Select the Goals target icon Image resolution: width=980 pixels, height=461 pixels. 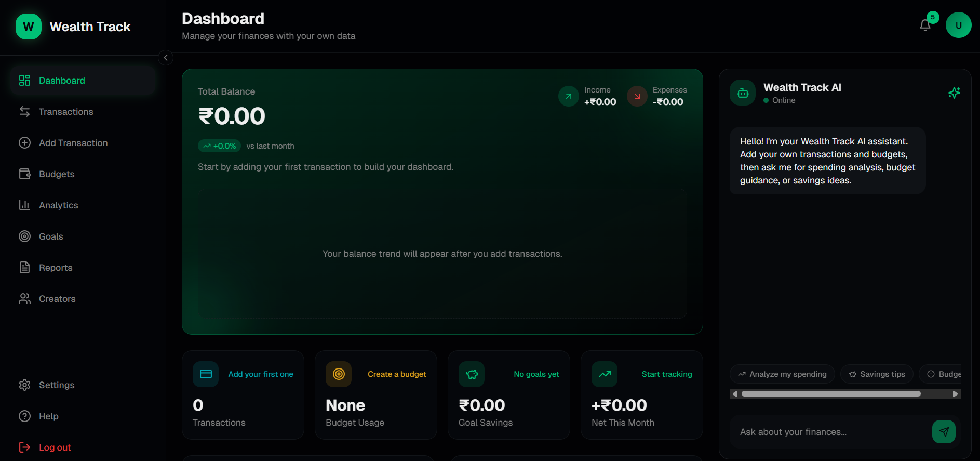(x=24, y=236)
